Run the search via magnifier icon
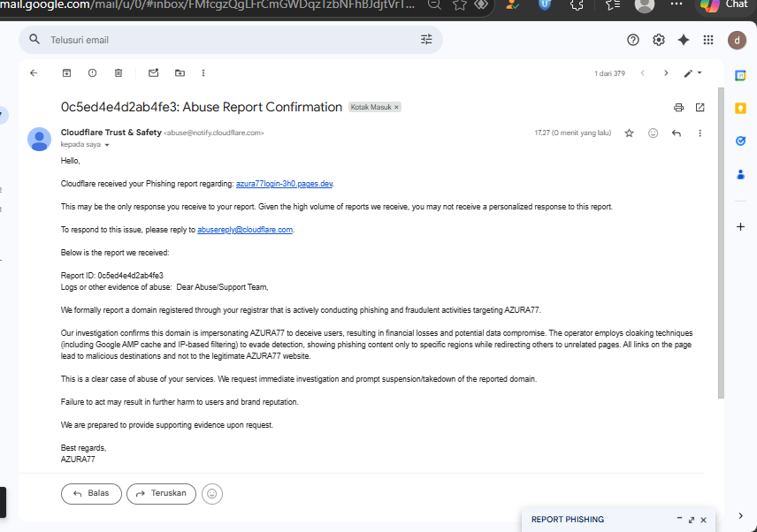 pyautogui.click(x=34, y=40)
